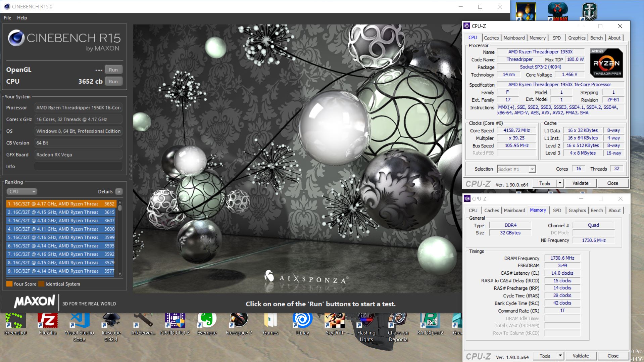Image resolution: width=644 pixels, height=362 pixels.
Task: Select ranking entry 1 scoring 3652
Action: point(61,203)
